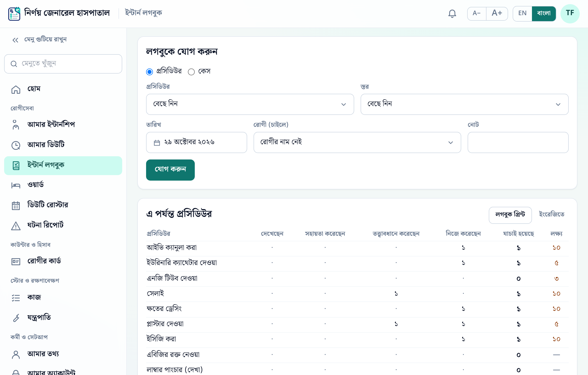Click the লগবুক প্রিন্ট button
Screen dimensions: 588x375
(x=510, y=215)
